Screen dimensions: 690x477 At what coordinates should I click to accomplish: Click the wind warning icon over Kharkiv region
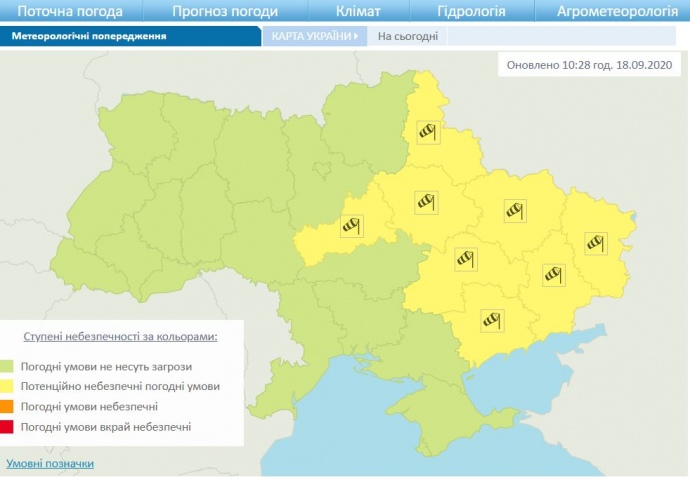click(514, 209)
